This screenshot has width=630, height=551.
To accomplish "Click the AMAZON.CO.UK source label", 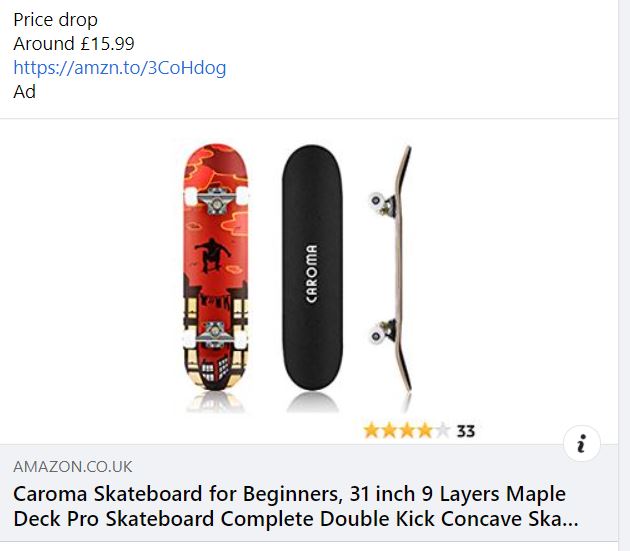I will click(x=73, y=467).
